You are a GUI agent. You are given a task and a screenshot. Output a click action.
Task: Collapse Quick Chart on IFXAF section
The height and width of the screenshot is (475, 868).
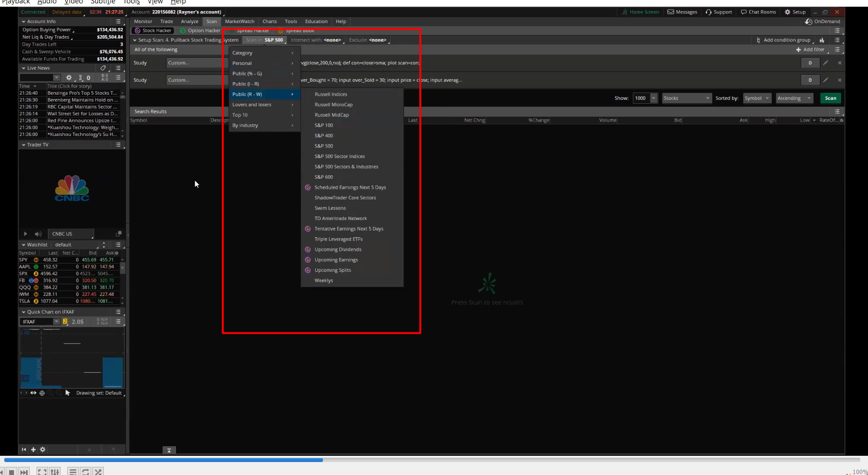point(24,312)
